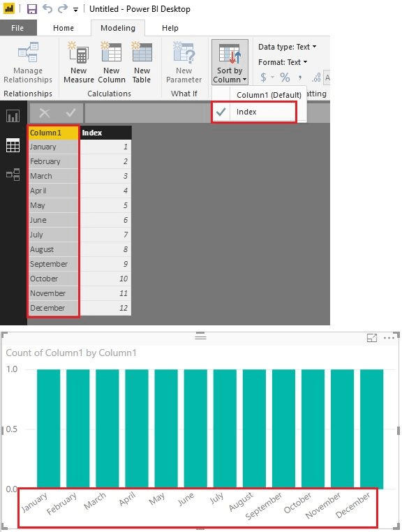Switch to the Home ribbon tab

tap(64, 28)
